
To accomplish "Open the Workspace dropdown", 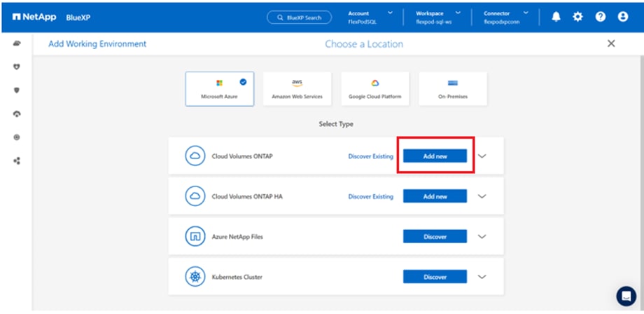I will click(x=437, y=18).
